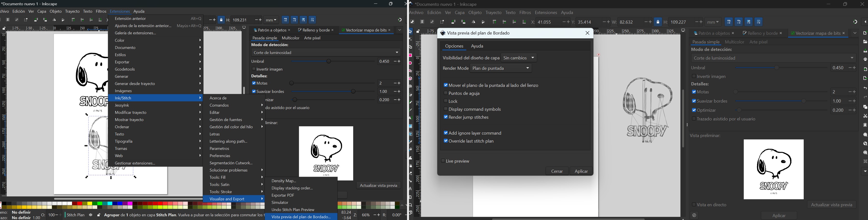Uncheck Render jump stitches
The image size is (868, 220).
tap(445, 117)
